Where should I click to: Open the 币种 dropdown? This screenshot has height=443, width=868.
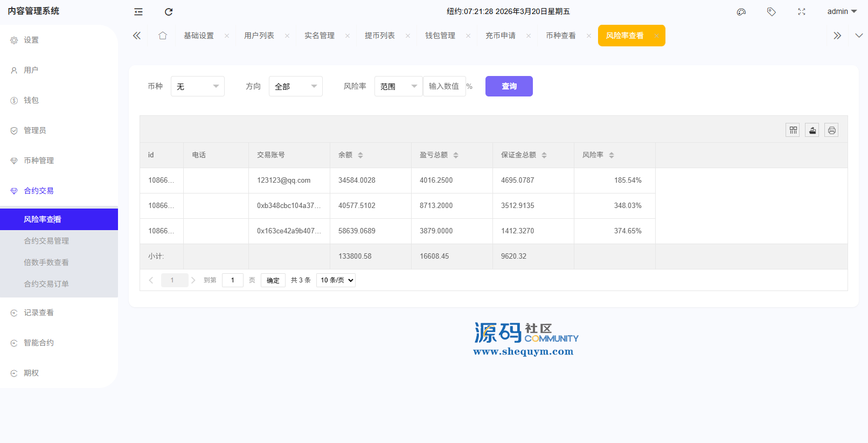point(197,86)
